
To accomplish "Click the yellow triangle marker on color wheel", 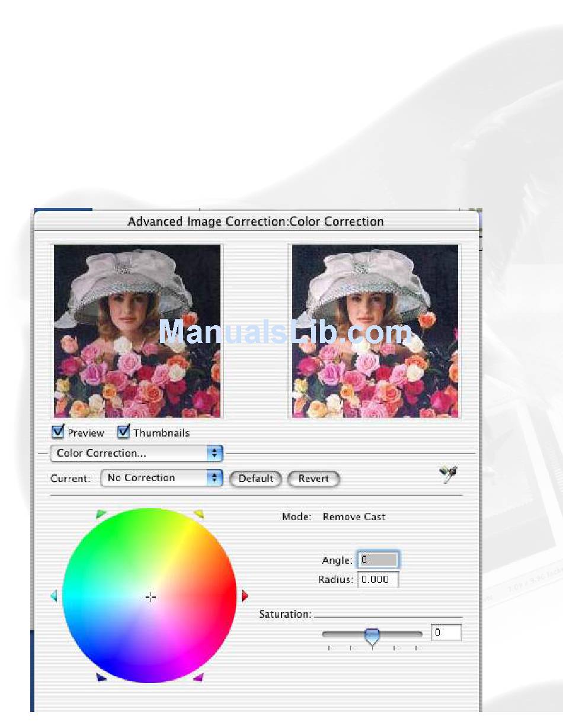I will (x=199, y=514).
